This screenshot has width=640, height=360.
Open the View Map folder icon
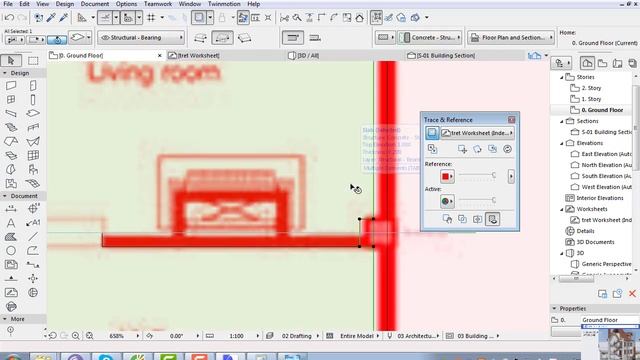click(602, 63)
